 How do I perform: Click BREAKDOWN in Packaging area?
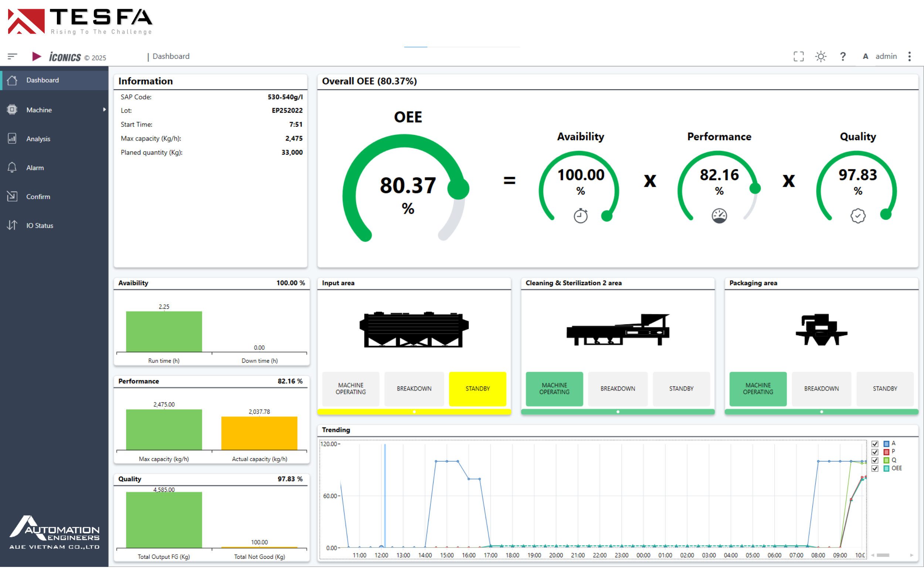(821, 388)
